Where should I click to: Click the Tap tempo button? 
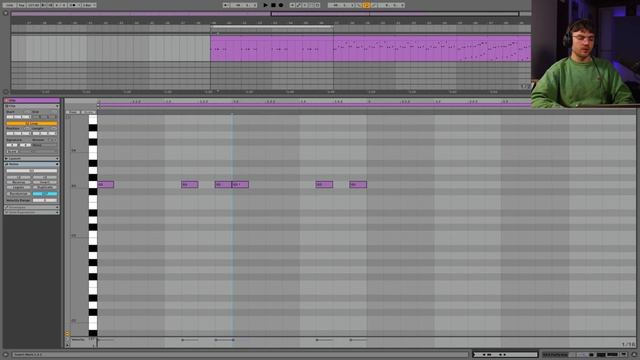coord(21,5)
